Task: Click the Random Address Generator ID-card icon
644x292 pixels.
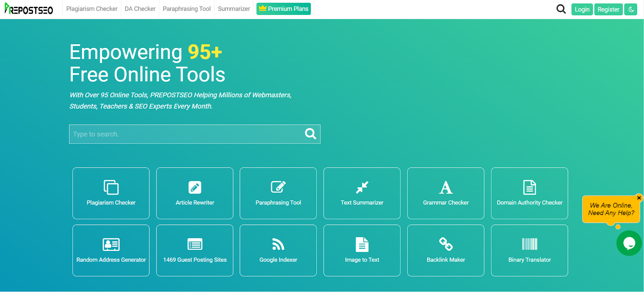Action: (111, 245)
